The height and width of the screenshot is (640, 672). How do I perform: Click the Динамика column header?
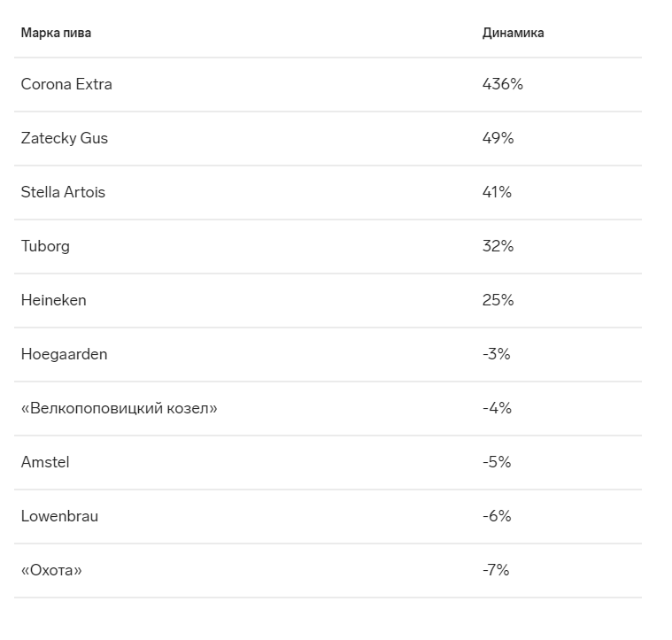[513, 33]
